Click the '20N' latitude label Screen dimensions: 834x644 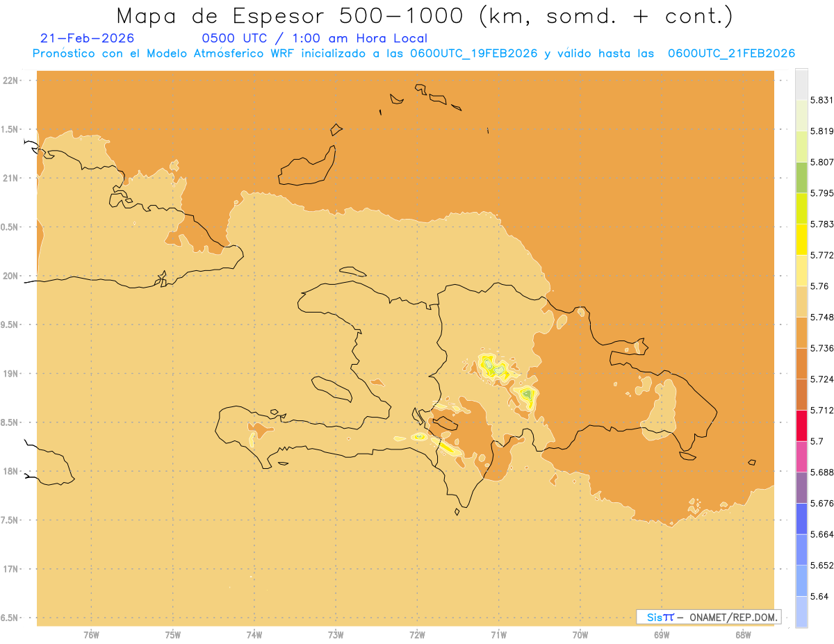pos(12,276)
